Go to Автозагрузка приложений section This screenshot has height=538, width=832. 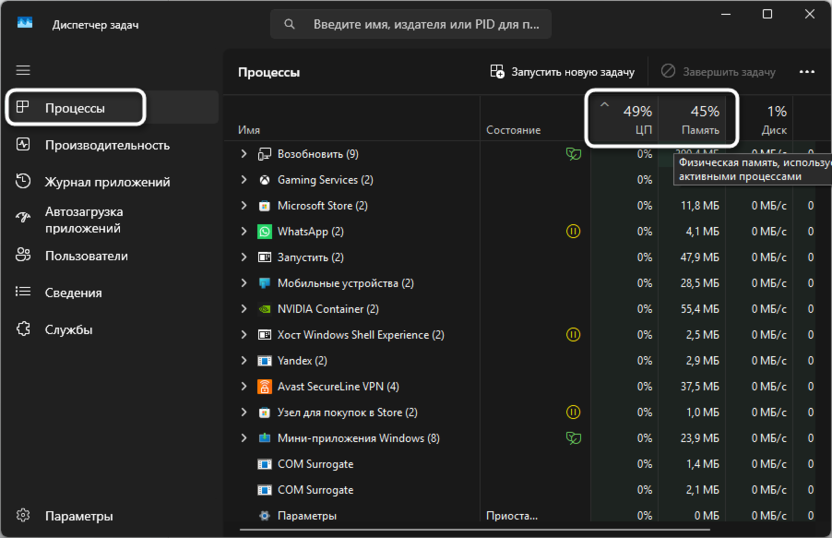point(84,219)
